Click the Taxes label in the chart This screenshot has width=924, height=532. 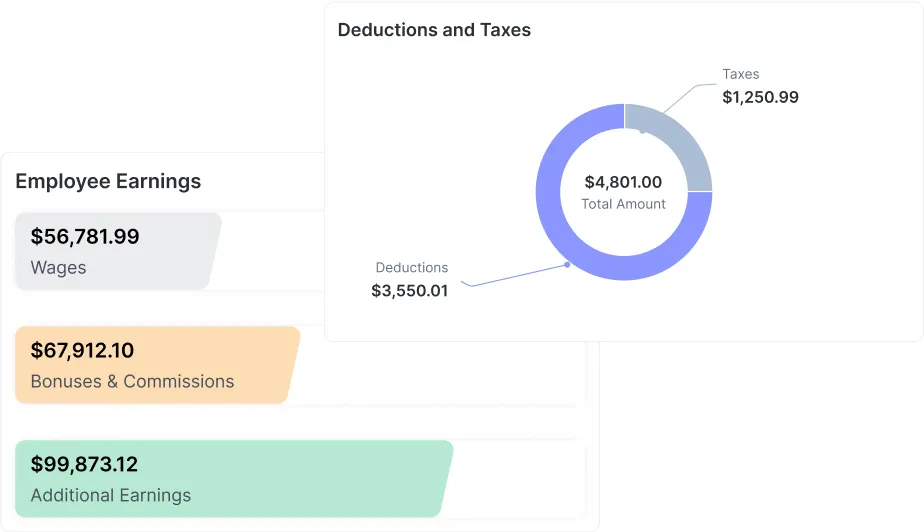coord(741,74)
